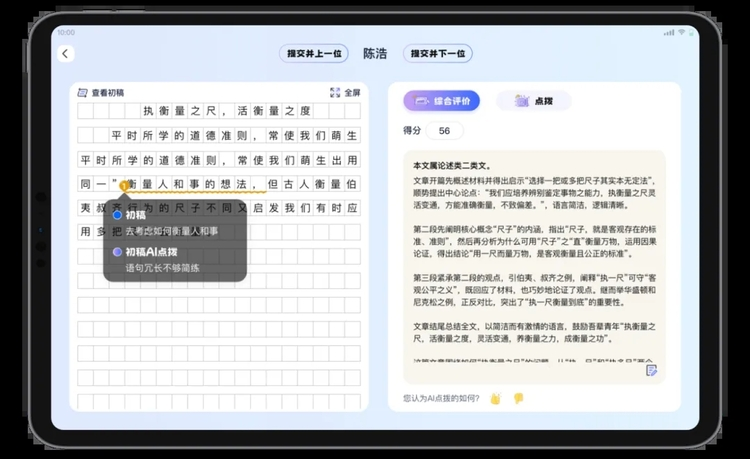Click the score field showing 56
Viewport: 750px width, 459px height.
(x=444, y=131)
